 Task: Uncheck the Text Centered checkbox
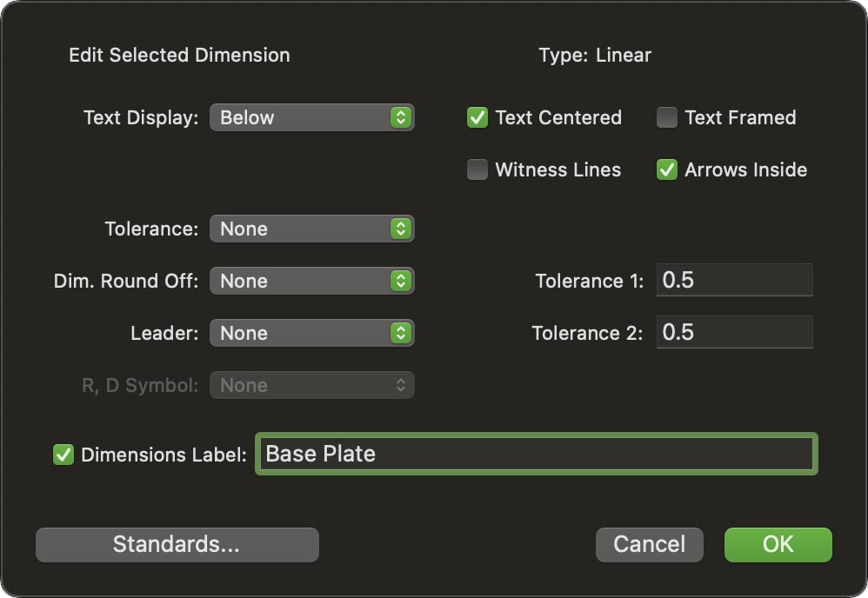point(477,117)
